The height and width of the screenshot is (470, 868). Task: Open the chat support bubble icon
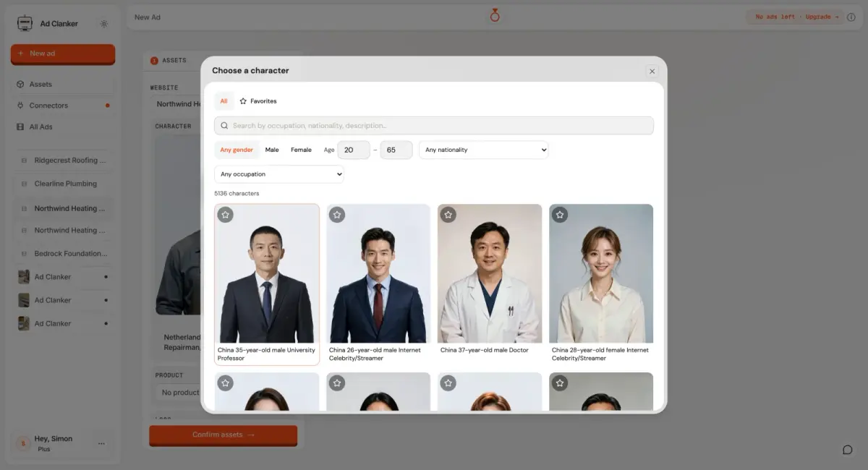(x=848, y=450)
